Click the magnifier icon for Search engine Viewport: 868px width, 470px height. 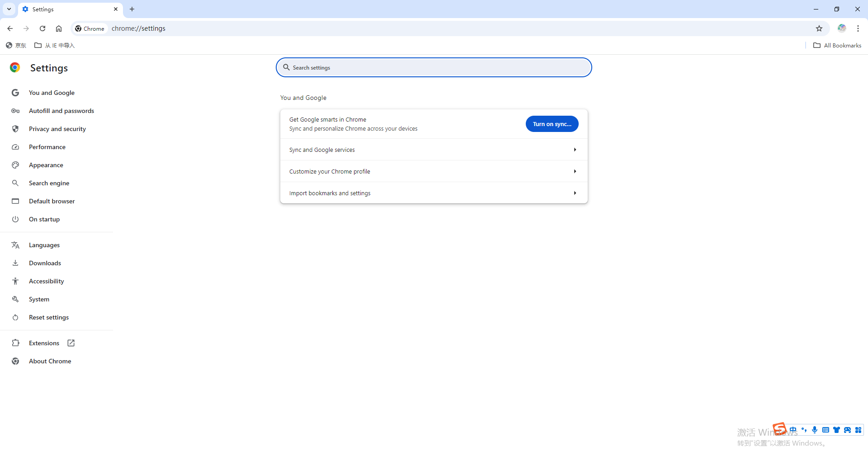[15, 183]
